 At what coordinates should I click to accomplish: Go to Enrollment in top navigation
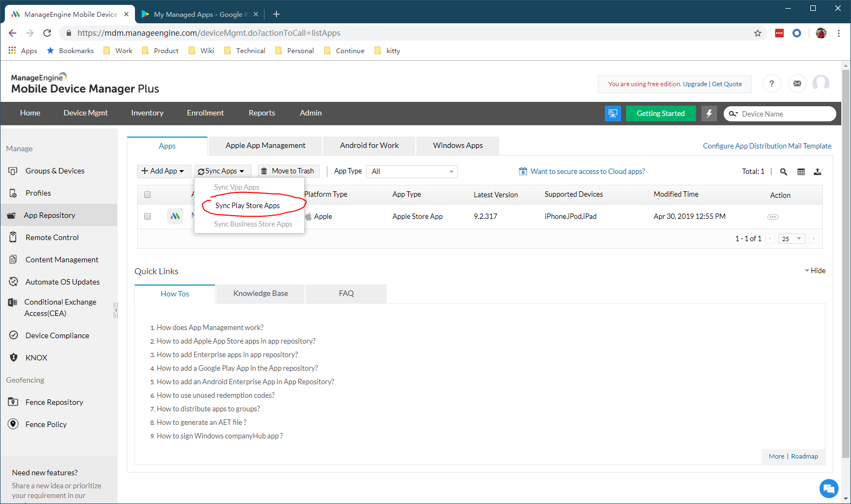click(x=205, y=113)
